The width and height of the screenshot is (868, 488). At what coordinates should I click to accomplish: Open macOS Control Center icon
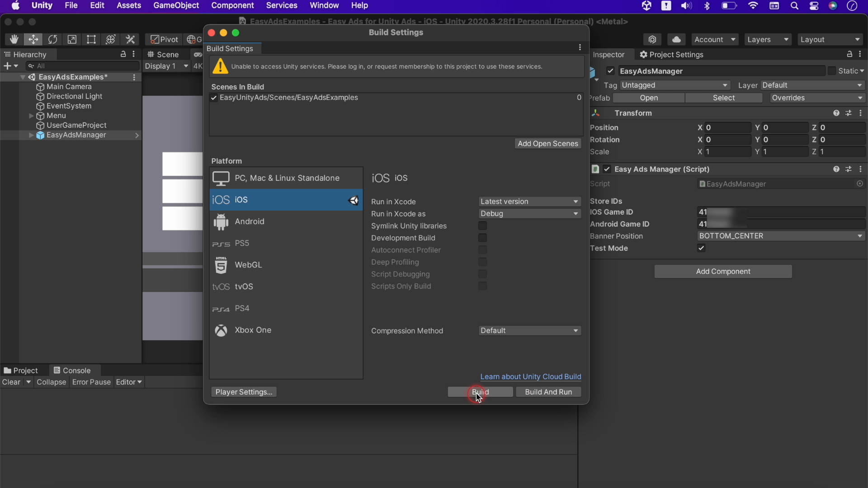click(814, 5)
